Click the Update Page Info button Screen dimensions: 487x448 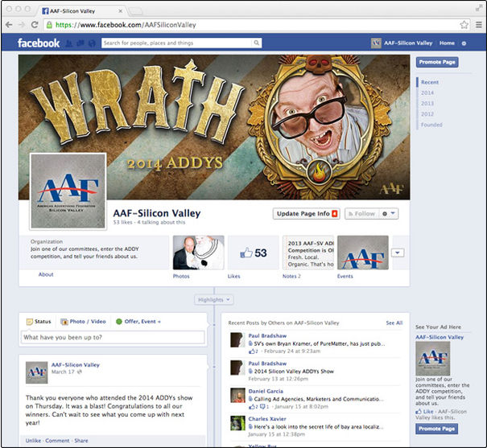(x=306, y=214)
